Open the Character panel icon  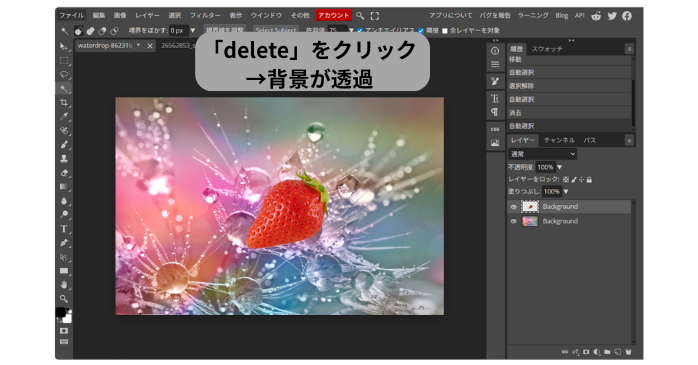tap(495, 98)
